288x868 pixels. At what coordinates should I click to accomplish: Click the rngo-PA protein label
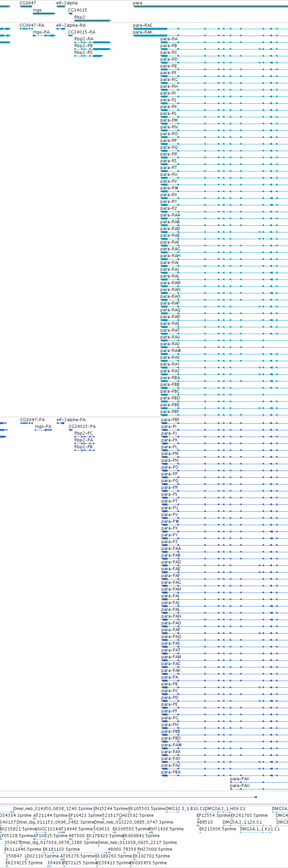pyautogui.click(x=43, y=427)
